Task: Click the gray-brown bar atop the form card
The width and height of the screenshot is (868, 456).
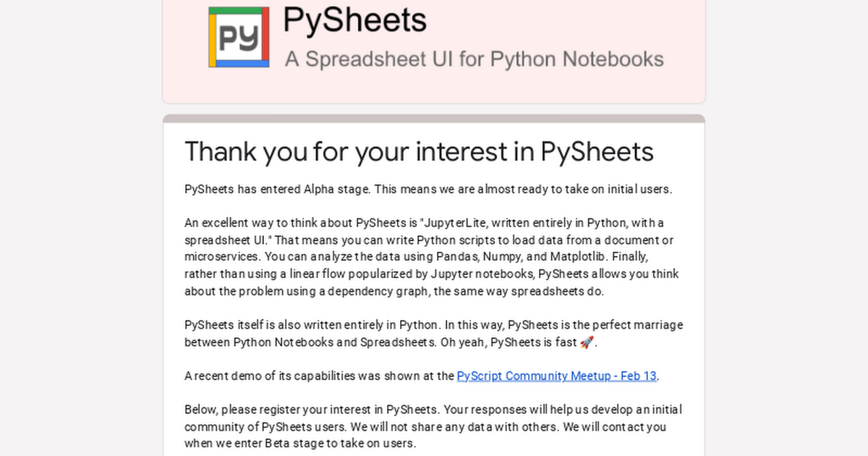Action: tap(434, 119)
